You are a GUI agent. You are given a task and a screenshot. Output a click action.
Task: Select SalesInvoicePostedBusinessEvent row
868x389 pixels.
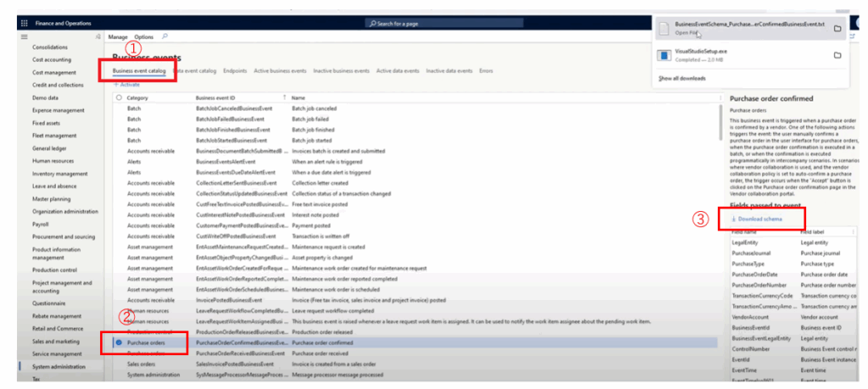pos(415,364)
